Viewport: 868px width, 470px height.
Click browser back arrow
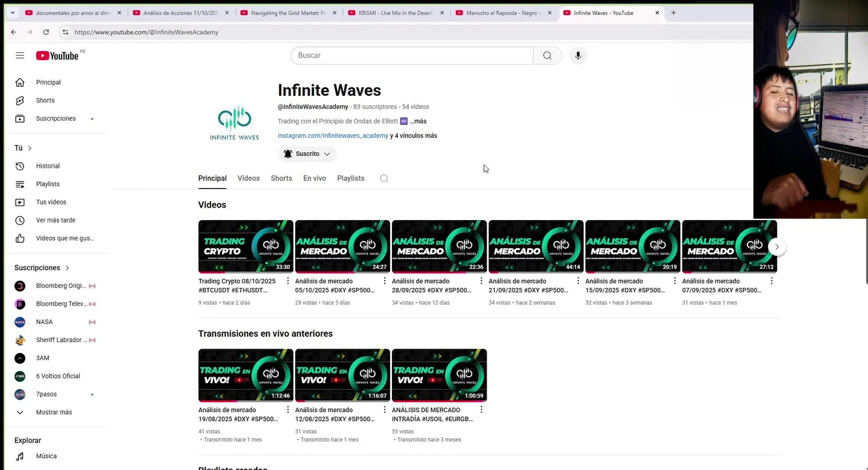(x=14, y=32)
